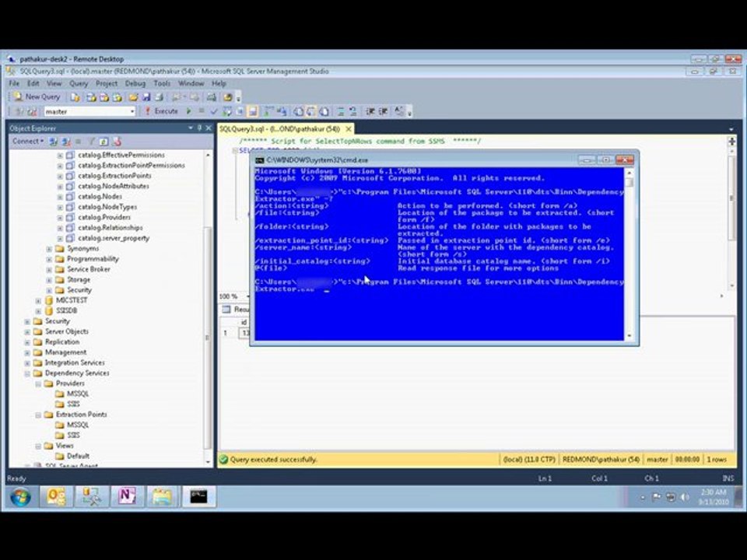Screen dimensions: 747x560
Task: Select the Service Broker folder
Action: tap(88, 269)
